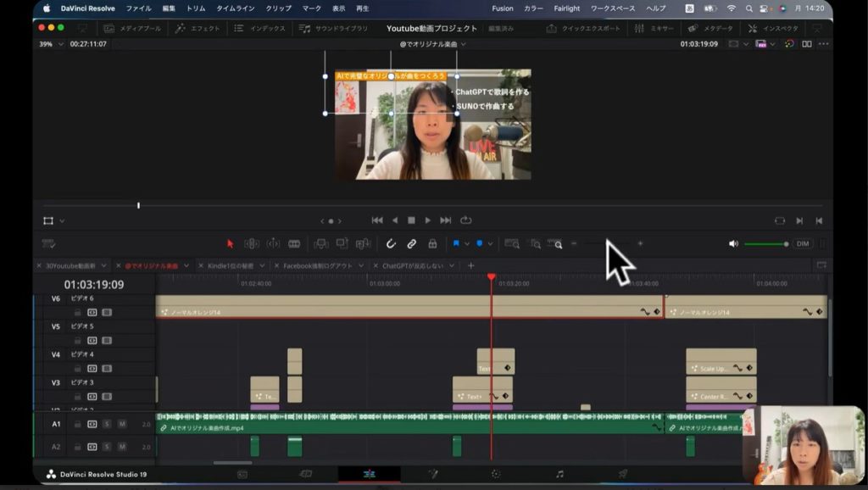Solo audio track A1 with S button
Viewport: 868px width, 490px height.
pyautogui.click(x=107, y=424)
